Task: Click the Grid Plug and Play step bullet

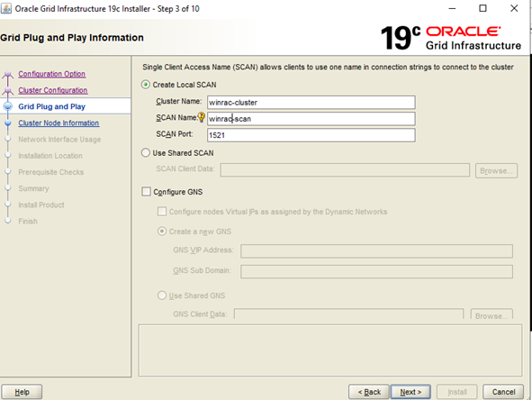Action: (8, 106)
